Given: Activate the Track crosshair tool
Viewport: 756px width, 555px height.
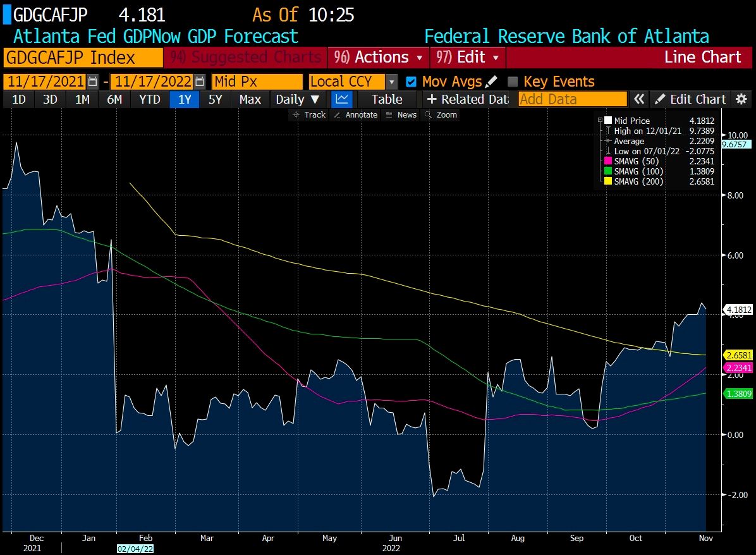Looking at the screenshot, I should [x=309, y=115].
